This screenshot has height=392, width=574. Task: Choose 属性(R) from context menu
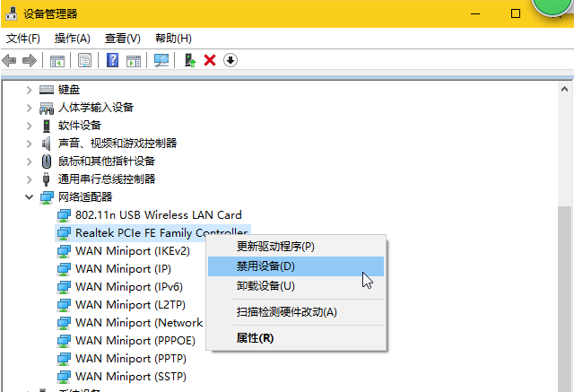pos(296,338)
